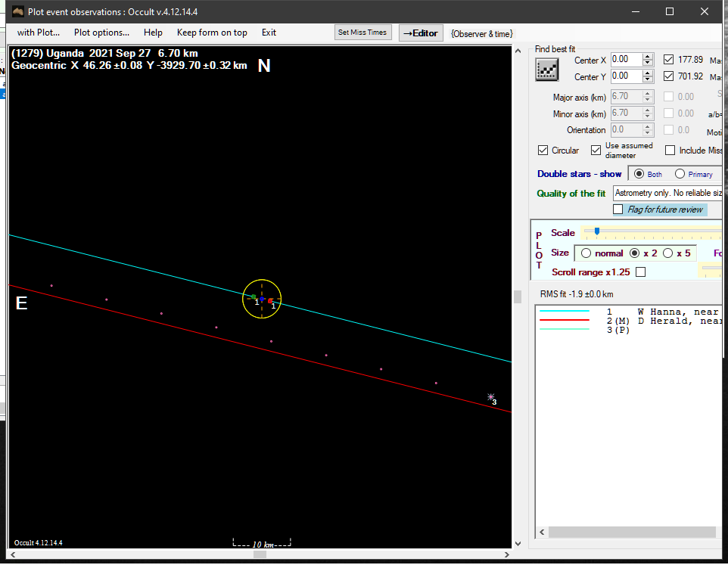Open the 'Quality of the fit' dropdown

click(667, 193)
